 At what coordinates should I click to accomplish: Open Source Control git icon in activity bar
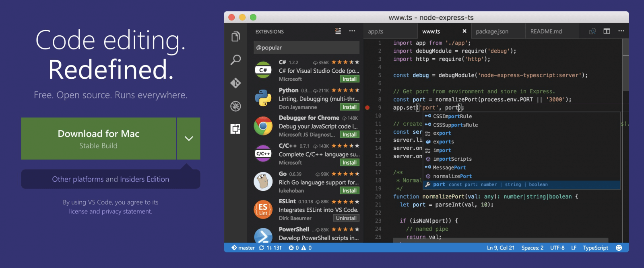[236, 83]
